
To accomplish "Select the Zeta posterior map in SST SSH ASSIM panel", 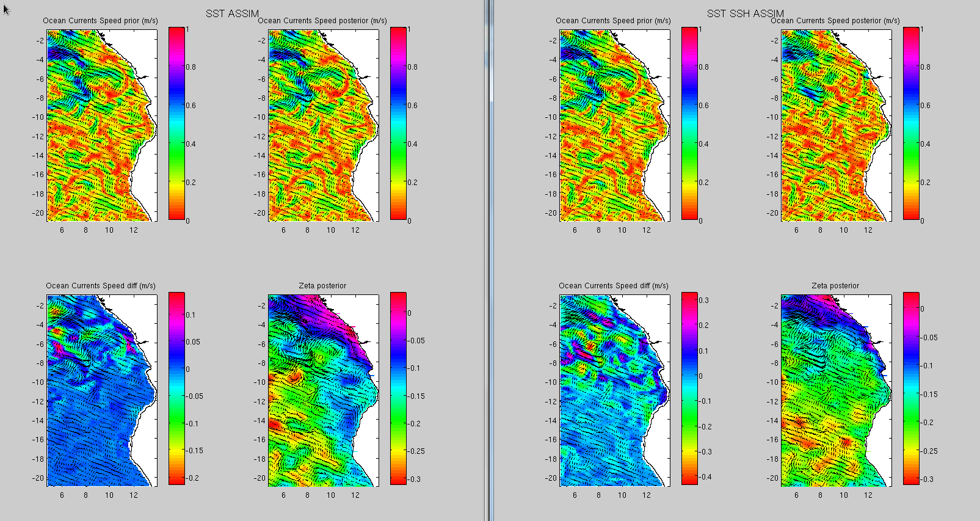I will click(x=836, y=390).
